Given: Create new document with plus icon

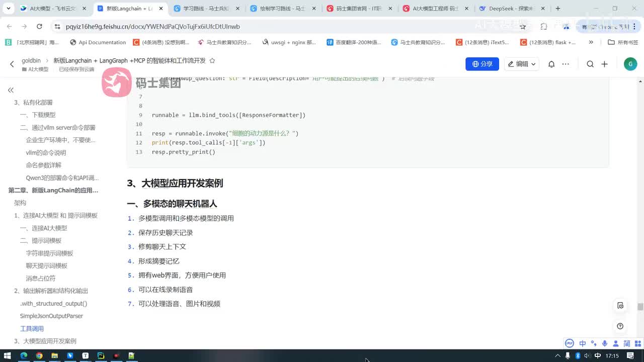Looking at the screenshot, I should (x=605, y=64).
